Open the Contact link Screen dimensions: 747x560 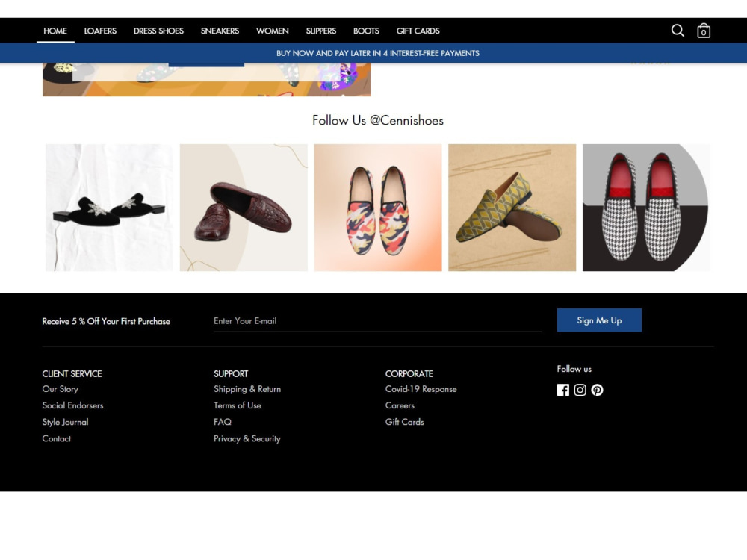click(56, 438)
